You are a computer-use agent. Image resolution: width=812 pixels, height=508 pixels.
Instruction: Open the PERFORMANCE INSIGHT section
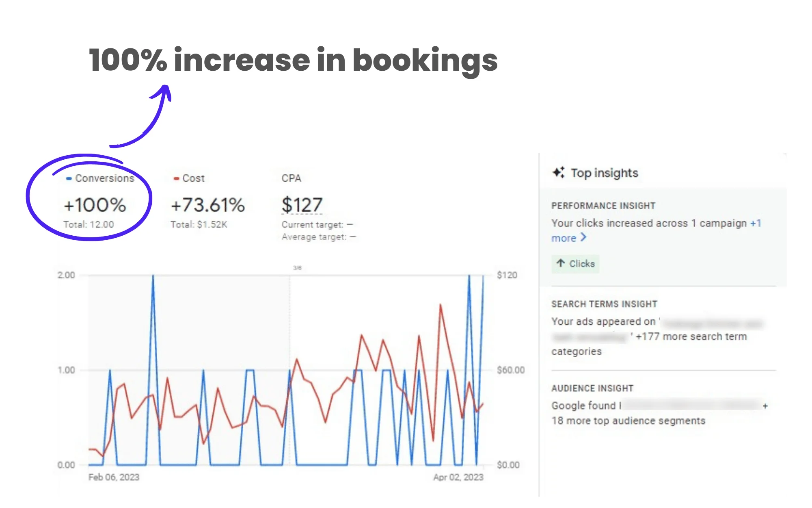tap(603, 206)
